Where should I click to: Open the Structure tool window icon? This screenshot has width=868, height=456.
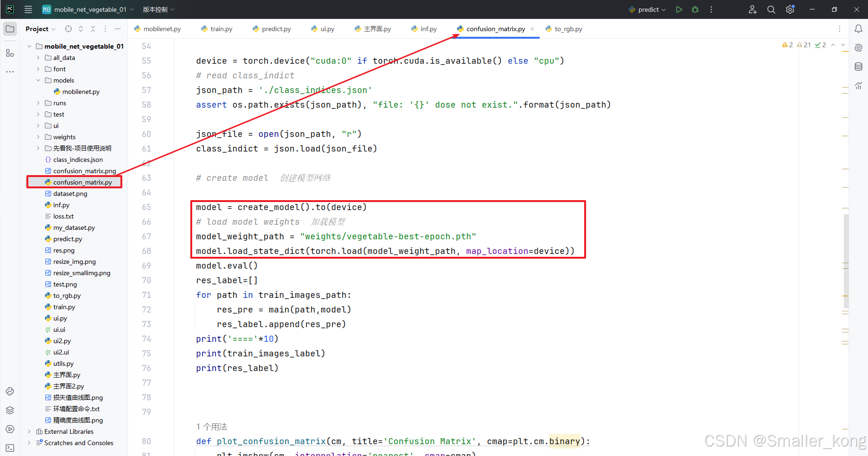coord(10,53)
